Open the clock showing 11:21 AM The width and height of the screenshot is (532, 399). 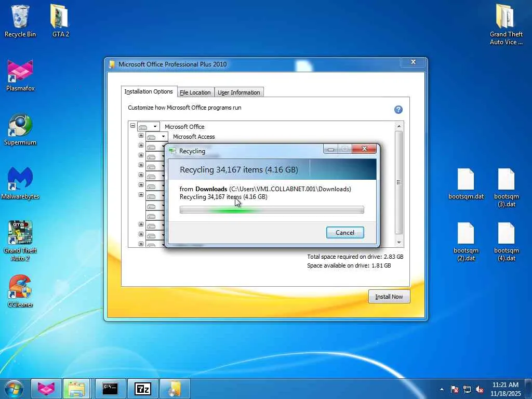coord(505,389)
